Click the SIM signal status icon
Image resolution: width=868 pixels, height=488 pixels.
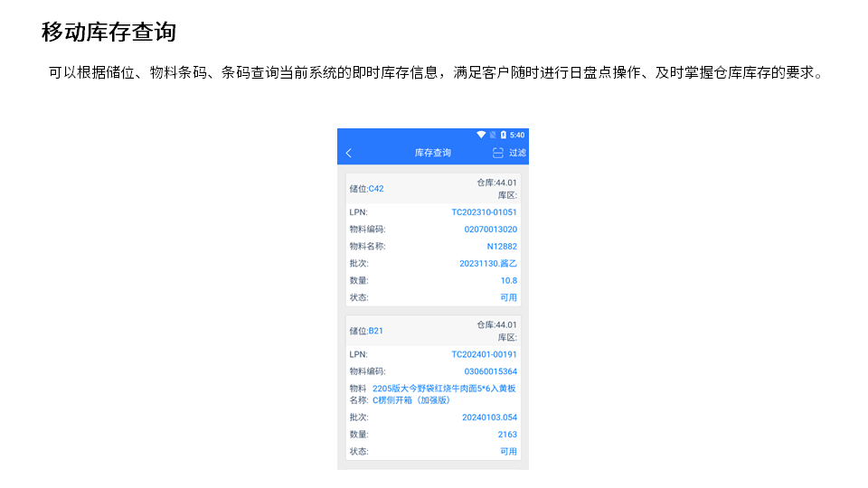pyautogui.click(x=493, y=135)
